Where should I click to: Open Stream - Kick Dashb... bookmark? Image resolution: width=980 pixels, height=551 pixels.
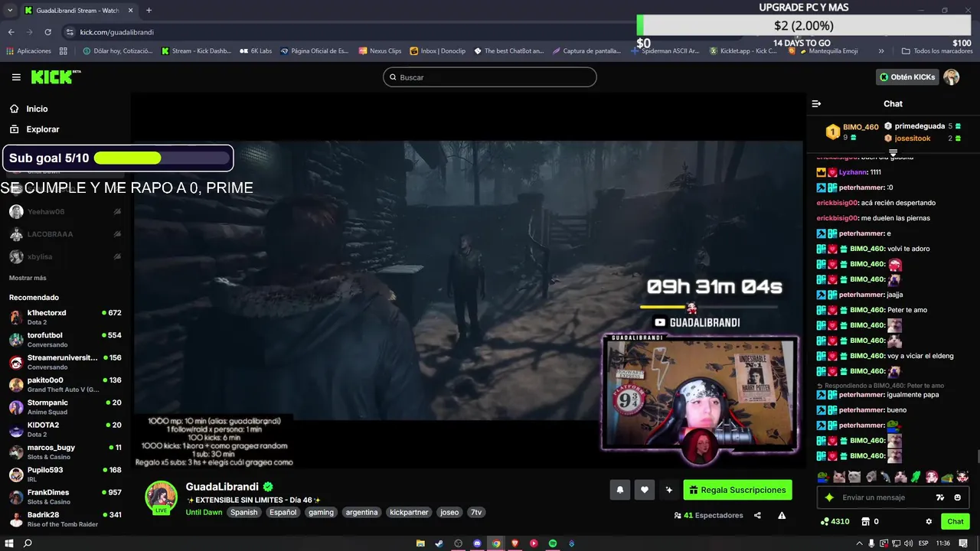[x=196, y=51]
